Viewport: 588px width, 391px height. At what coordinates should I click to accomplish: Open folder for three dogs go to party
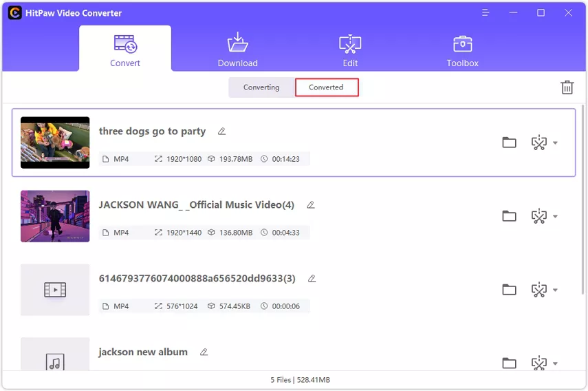point(509,142)
